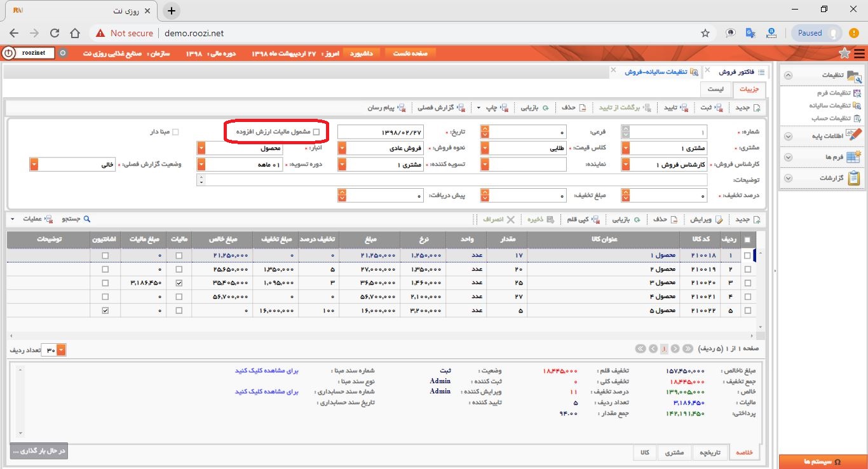Click 'حذف' (Delete) in the items grid toolbar
The image size is (868, 469).
(x=665, y=219)
